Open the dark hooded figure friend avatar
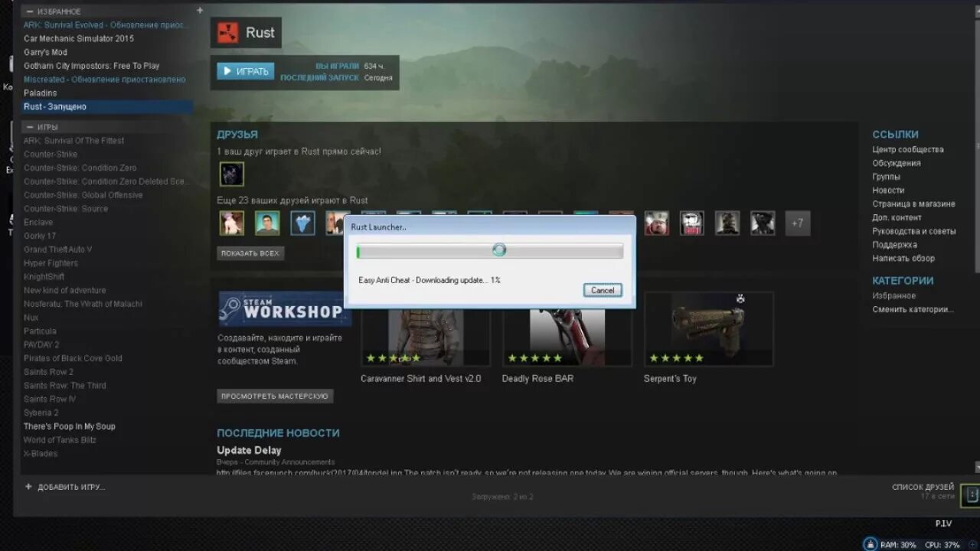 coord(727,223)
